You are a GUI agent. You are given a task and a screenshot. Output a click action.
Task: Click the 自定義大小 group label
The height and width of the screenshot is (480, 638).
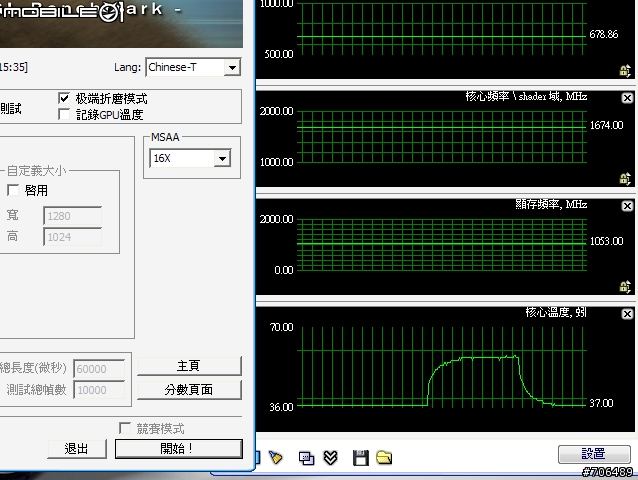[37, 171]
